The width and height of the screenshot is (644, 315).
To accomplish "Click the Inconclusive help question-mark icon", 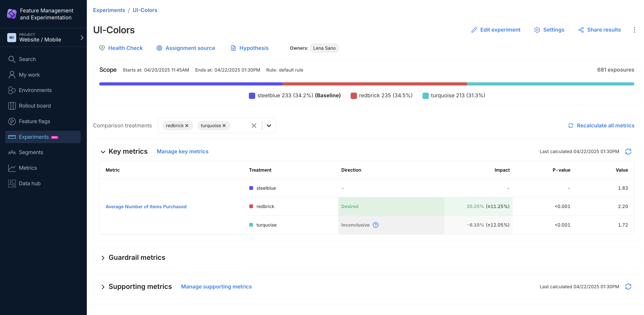I will point(375,225).
